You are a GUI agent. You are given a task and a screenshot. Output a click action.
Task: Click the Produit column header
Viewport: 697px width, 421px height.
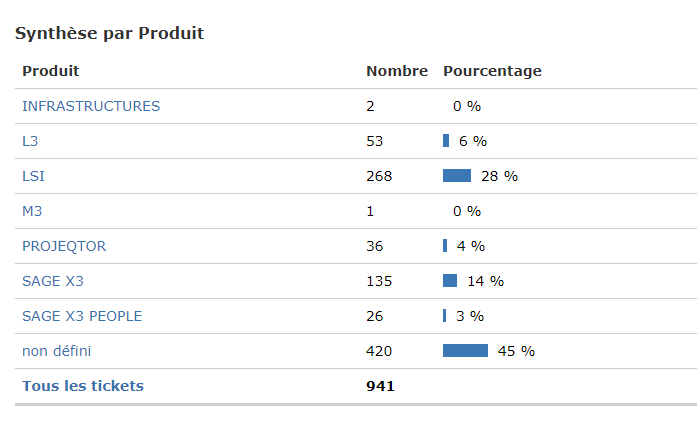click(x=51, y=71)
